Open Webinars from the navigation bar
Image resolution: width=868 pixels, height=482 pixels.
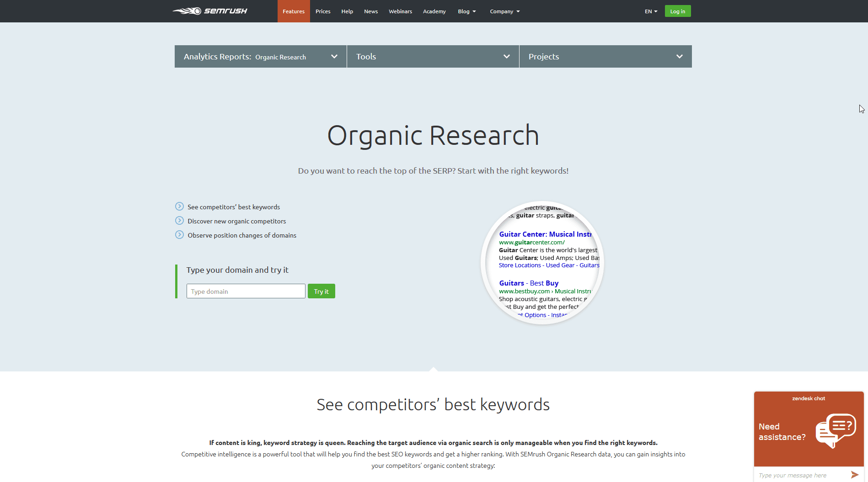[400, 11]
